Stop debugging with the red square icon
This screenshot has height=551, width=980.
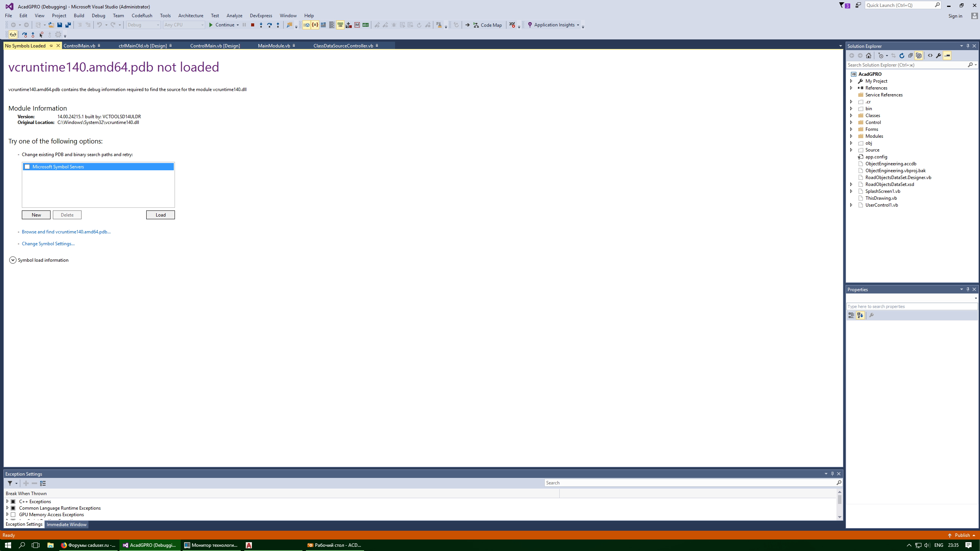[253, 25]
